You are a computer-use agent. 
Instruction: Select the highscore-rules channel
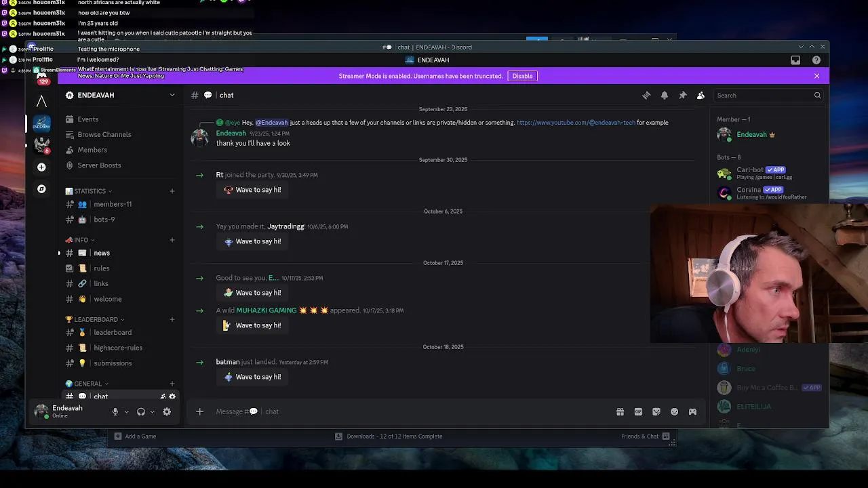(x=119, y=348)
